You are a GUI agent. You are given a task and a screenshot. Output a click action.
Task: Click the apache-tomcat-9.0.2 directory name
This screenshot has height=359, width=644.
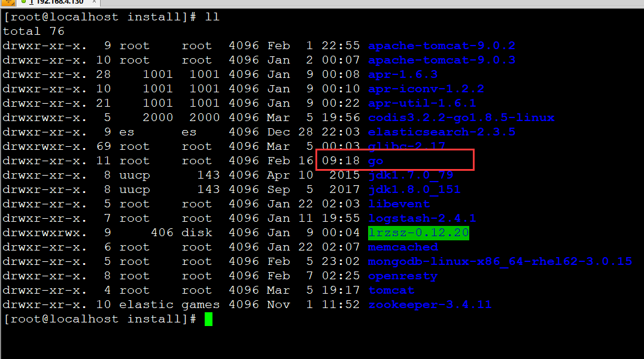click(442, 46)
